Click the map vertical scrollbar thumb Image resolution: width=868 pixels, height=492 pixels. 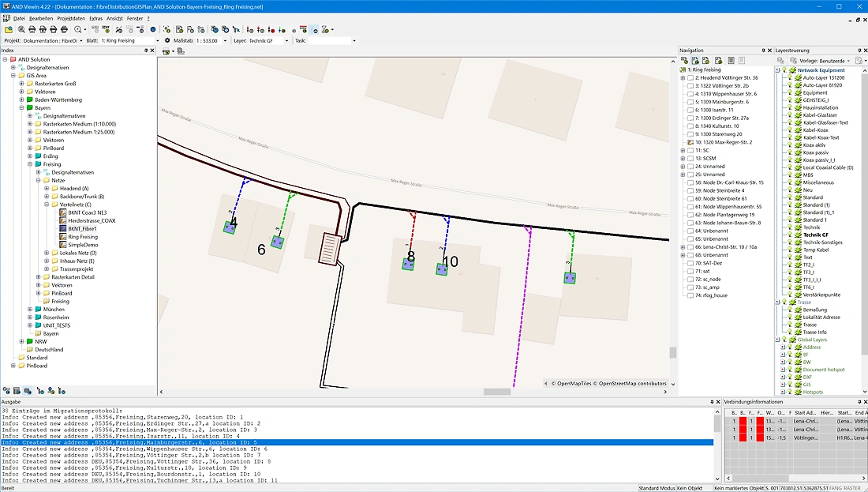pos(672,352)
